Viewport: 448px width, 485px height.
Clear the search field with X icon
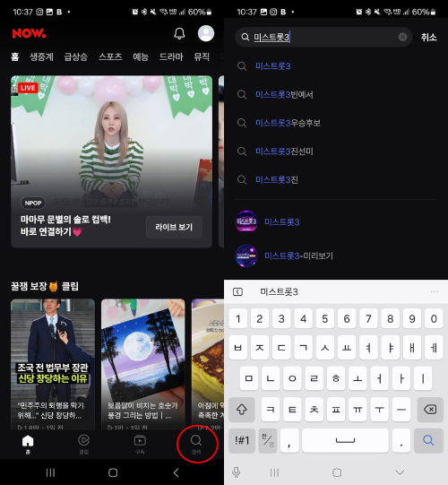402,37
